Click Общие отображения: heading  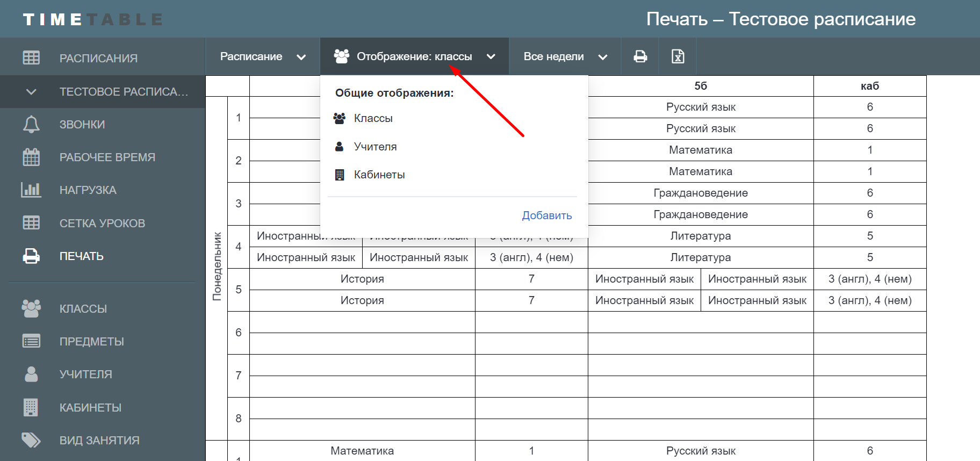pyautogui.click(x=394, y=93)
